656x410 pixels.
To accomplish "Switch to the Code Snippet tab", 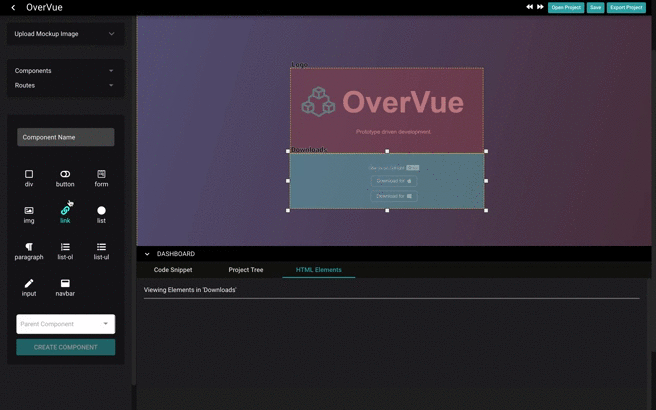I will coord(173,270).
